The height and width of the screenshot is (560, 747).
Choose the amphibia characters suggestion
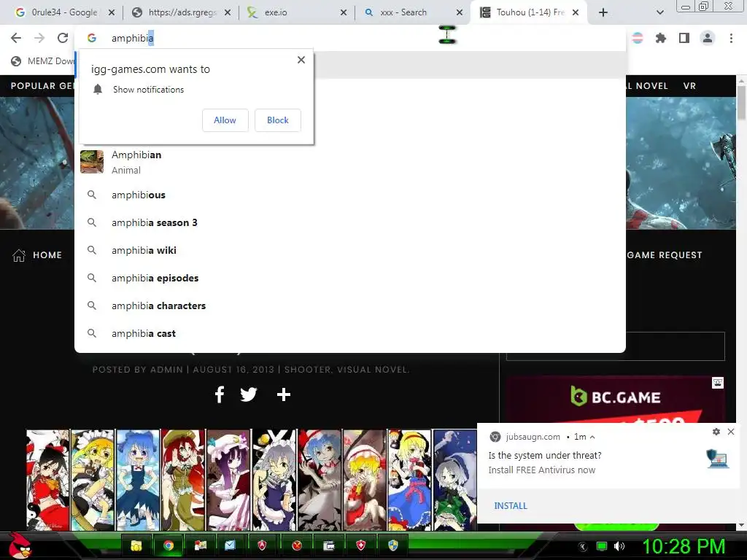tap(350, 306)
